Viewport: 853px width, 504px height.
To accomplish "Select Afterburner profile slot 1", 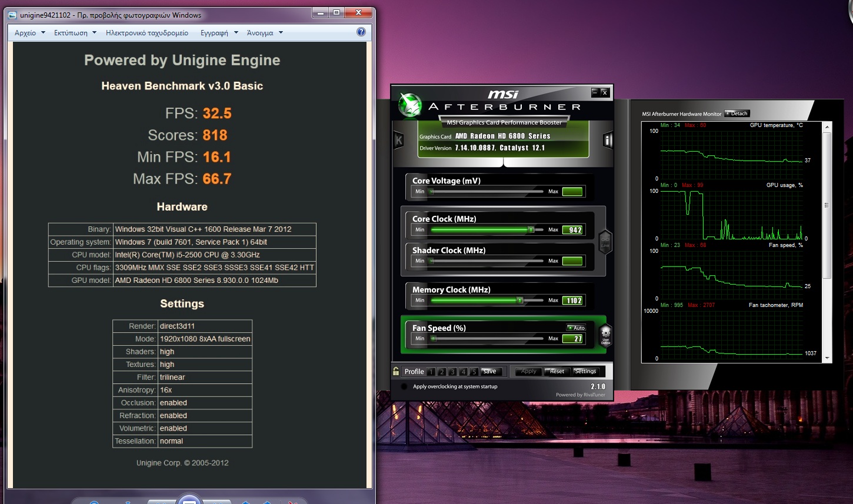I will pos(431,372).
